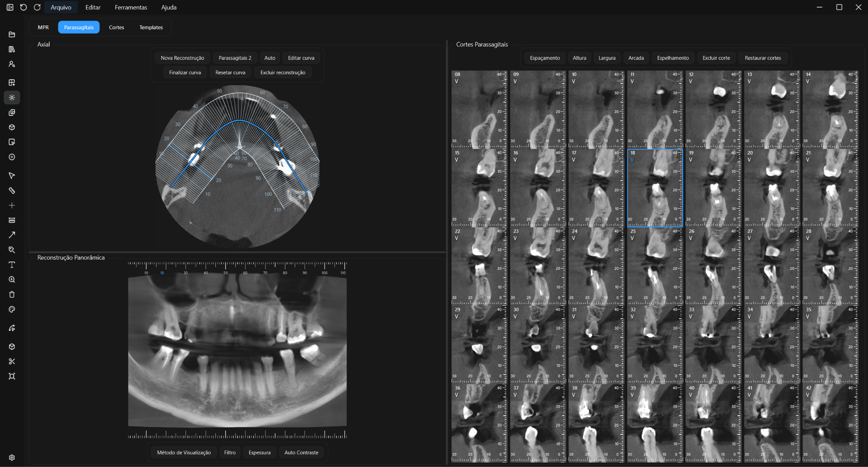Click the trash delete icon
Image resolution: width=868 pixels, height=467 pixels.
12,294
